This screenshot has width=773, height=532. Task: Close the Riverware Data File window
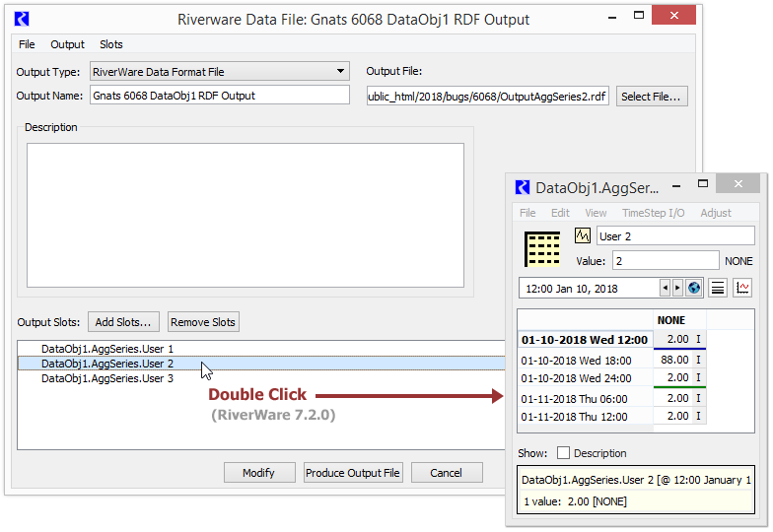pyautogui.click(x=673, y=16)
